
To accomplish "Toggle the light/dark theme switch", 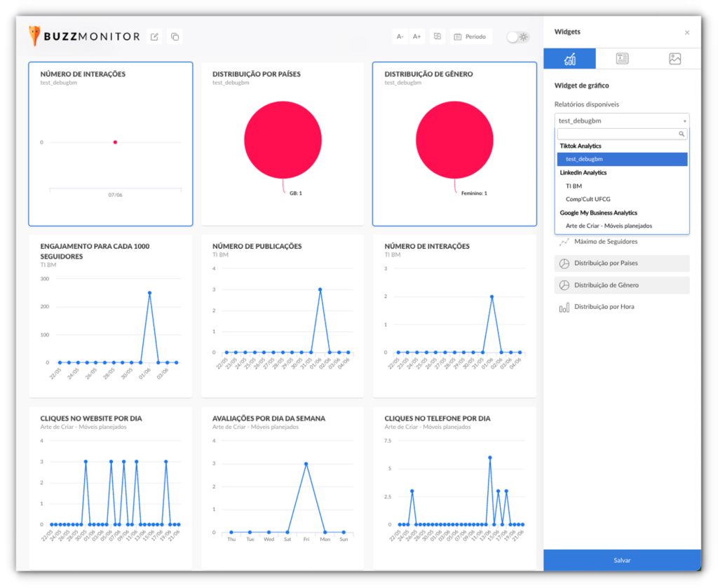I will tap(517, 36).
